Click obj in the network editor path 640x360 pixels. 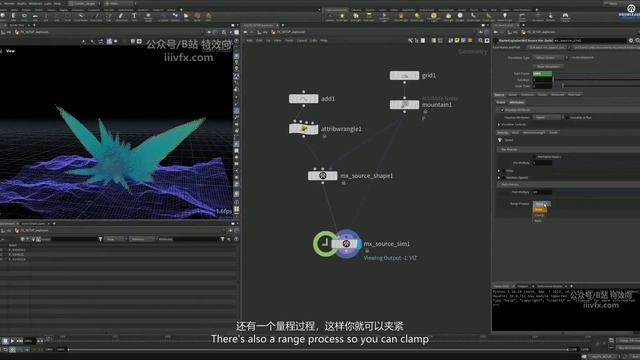(264, 32)
